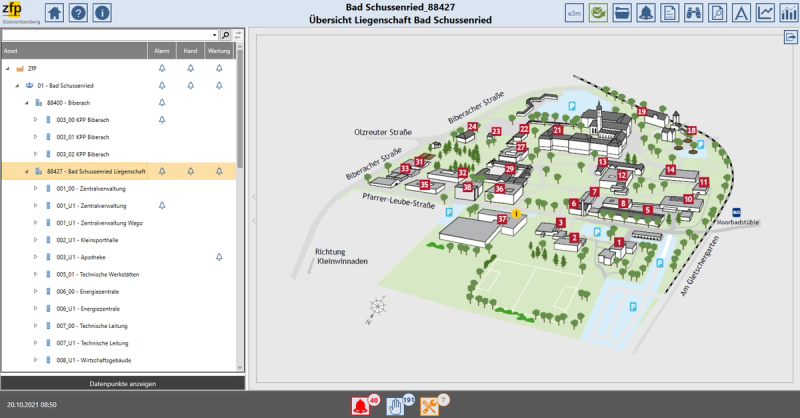Click the Alarm bell in the ZfP row
800x418 pixels.
[x=162, y=68]
